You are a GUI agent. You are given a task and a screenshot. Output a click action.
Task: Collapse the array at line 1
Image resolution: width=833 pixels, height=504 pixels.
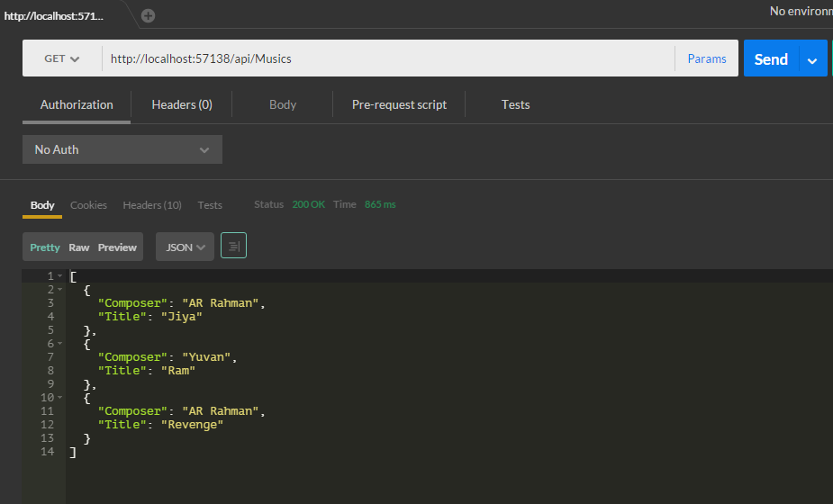coord(60,276)
